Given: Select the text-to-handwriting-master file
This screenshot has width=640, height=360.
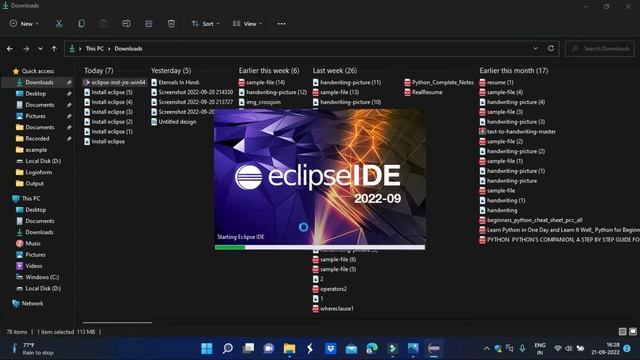Looking at the screenshot, I should (518, 131).
